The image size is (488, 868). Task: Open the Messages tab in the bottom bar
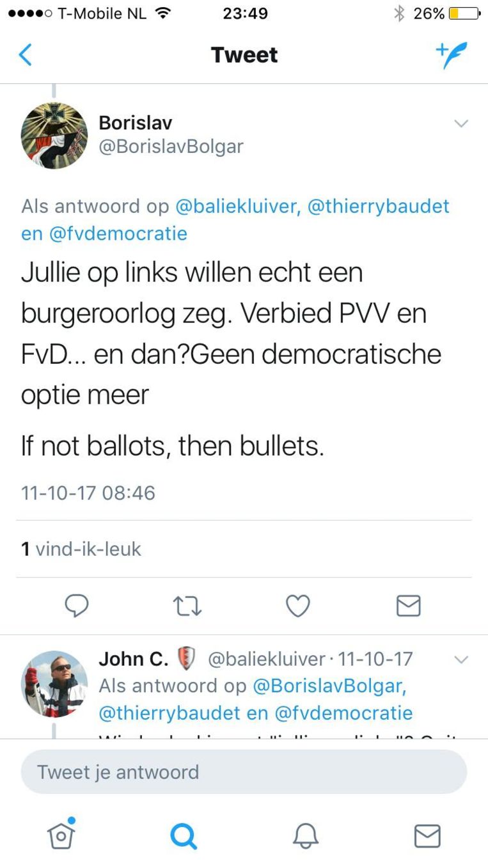(427, 835)
